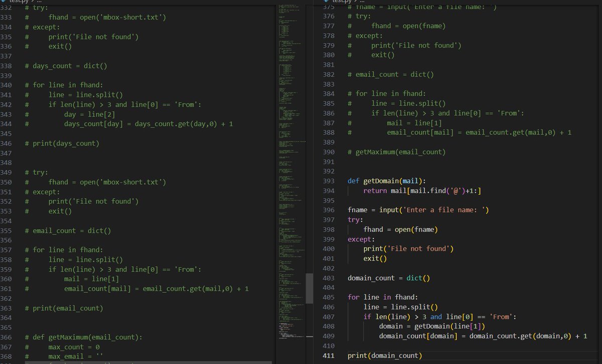The height and width of the screenshot is (364, 602).
Task: Click 'domain = getDomain(line[1])' line
Action: (432, 326)
